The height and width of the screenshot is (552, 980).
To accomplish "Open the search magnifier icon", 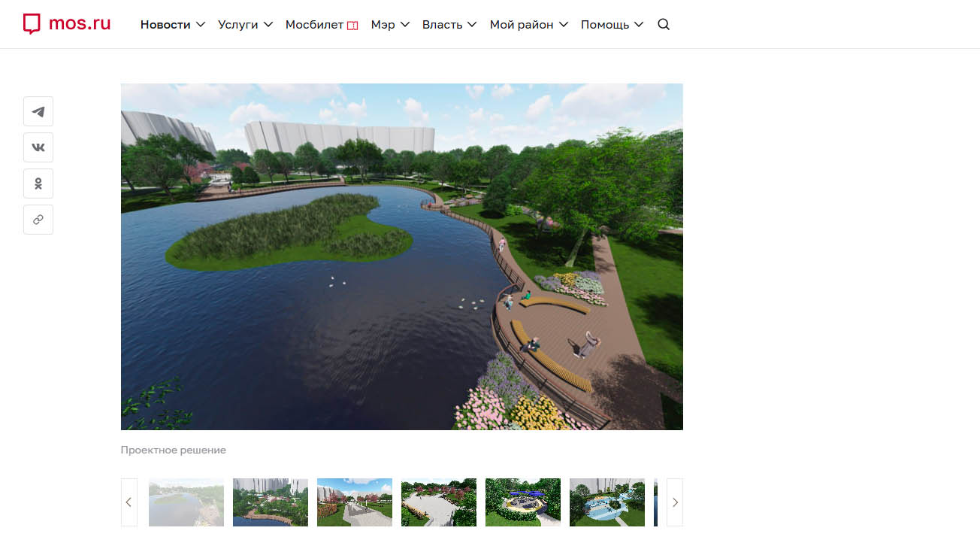I will point(664,24).
